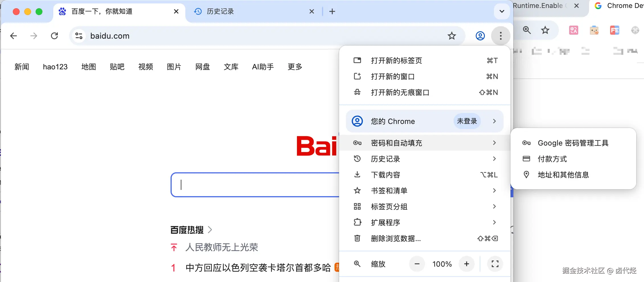644x282 pixels.
Task: Click zoom magnifier icon in background window
Action: [527, 30]
